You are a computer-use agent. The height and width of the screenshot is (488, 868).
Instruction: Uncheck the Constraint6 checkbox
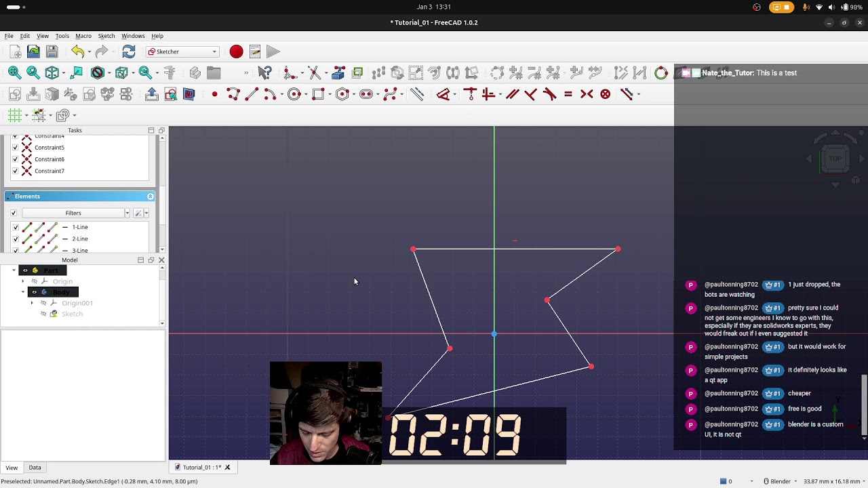pyautogui.click(x=16, y=159)
